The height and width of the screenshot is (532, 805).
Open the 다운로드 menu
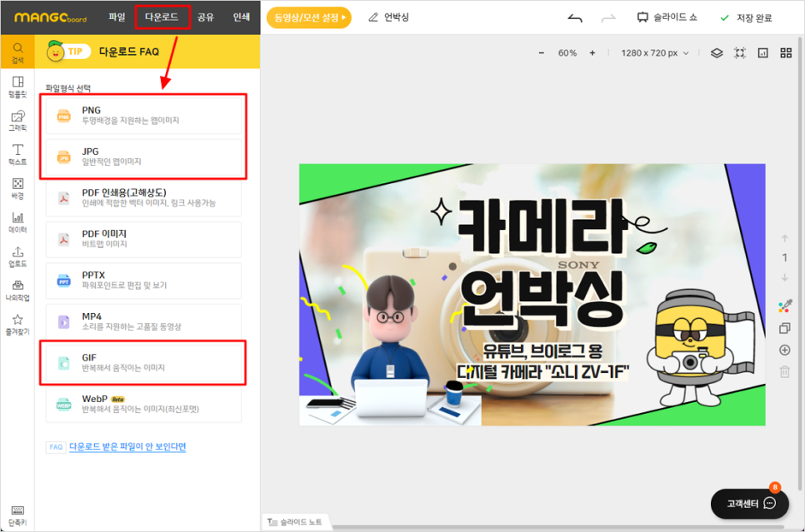point(162,17)
